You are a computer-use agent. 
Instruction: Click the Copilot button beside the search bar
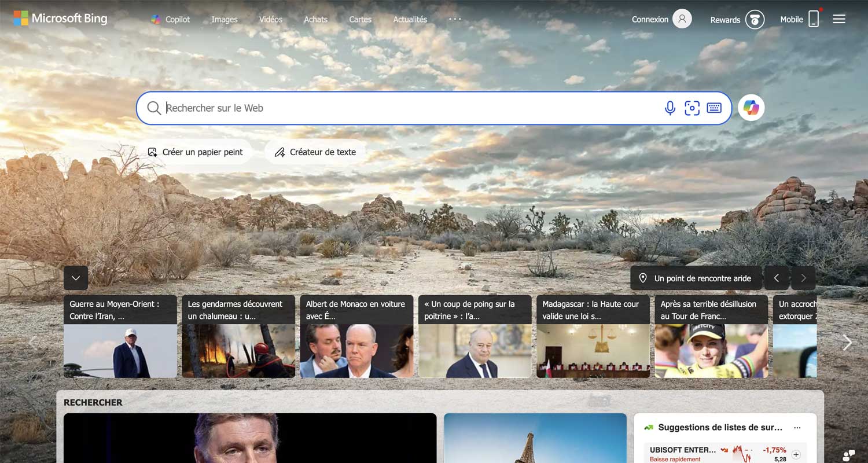coord(751,108)
